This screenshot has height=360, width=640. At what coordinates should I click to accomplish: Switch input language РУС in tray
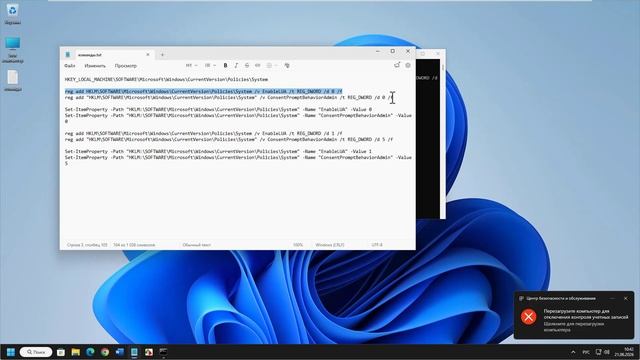pos(586,352)
